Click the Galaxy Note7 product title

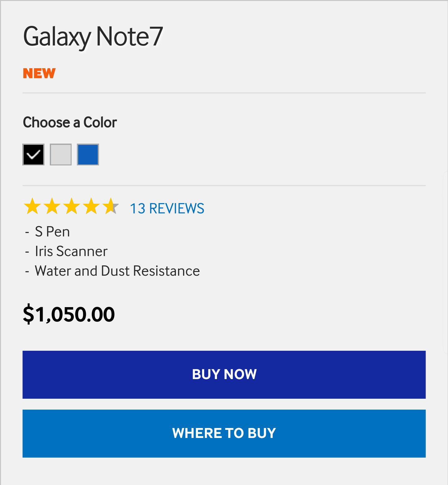(x=93, y=37)
